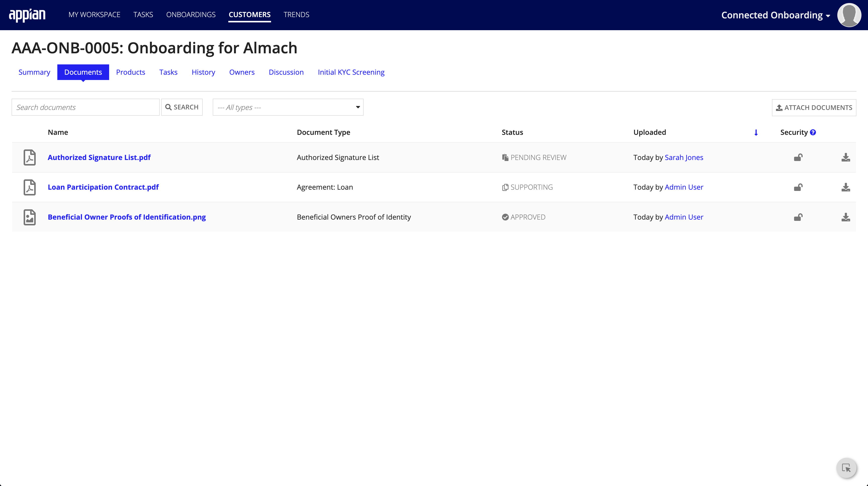The height and width of the screenshot is (486, 868).
Task: Click the Uploaded column sort arrow
Action: (756, 133)
